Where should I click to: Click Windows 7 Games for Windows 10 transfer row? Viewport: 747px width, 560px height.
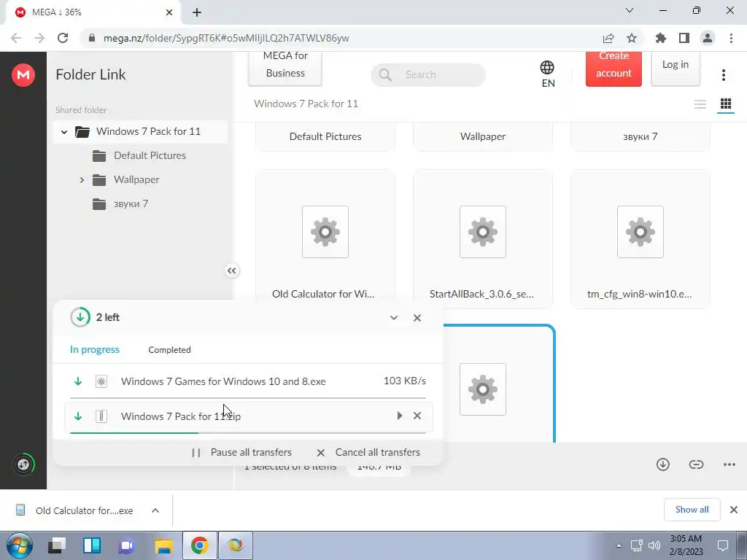(x=248, y=381)
